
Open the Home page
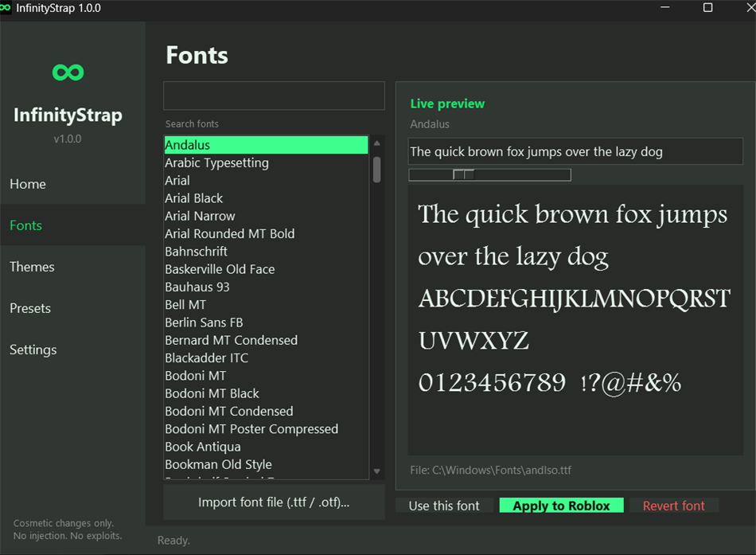[72, 184]
